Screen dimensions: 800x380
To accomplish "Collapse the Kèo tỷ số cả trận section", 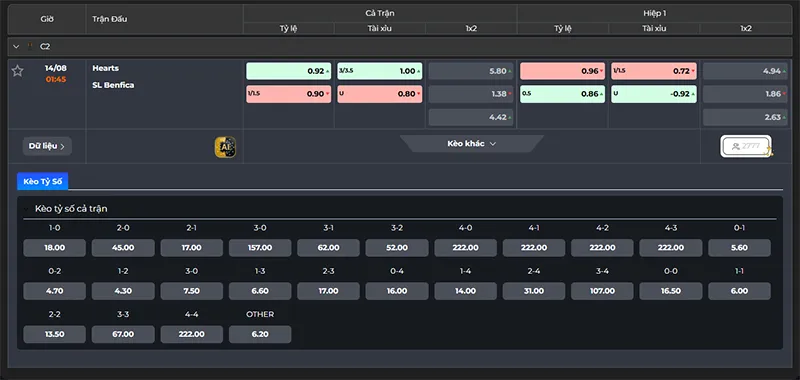I will point(26,209).
